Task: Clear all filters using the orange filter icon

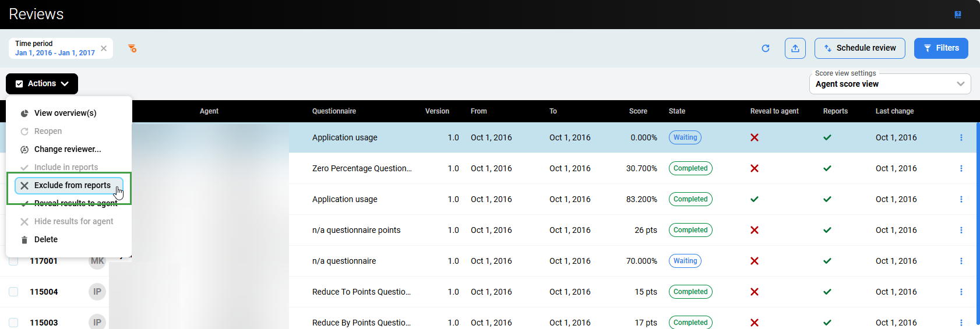Action: [x=132, y=48]
